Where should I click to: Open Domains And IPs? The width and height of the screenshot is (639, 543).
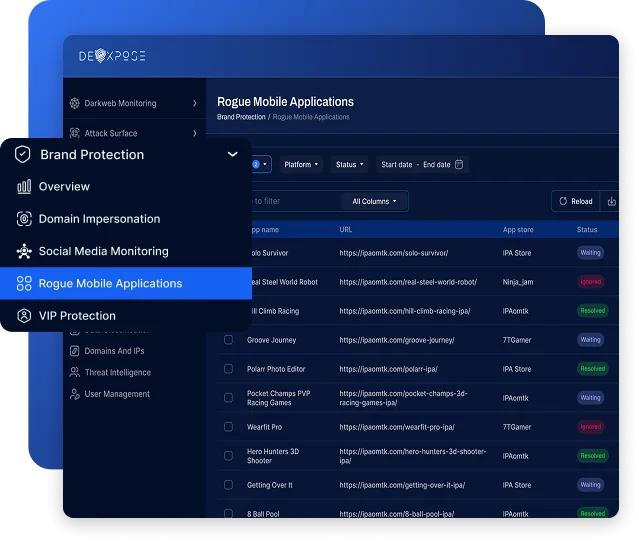(114, 351)
